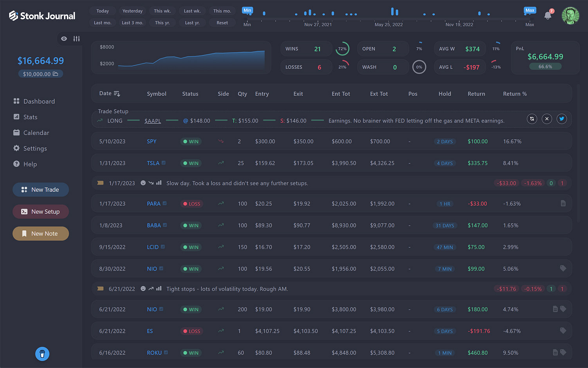Toggle the Date column sort order
Image resolution: width=588 pixels, height=368 pixels.
(x=117, y=94)
